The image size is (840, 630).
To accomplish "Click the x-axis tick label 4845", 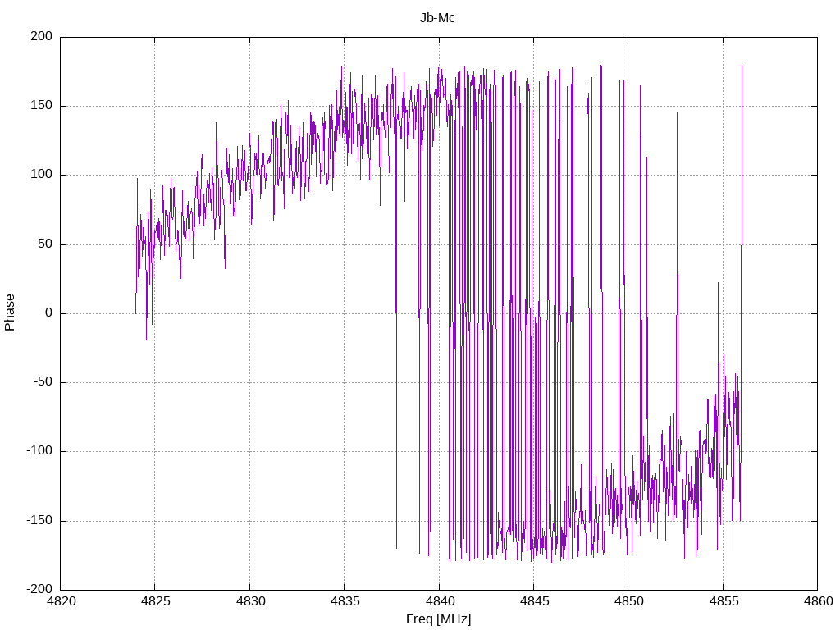I will (534, 601).
